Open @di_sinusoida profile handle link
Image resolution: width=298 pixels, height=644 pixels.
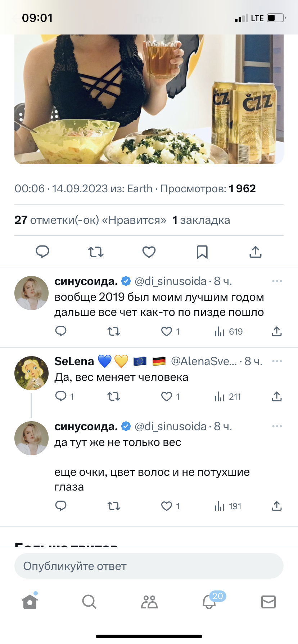(x=170, y=281)
